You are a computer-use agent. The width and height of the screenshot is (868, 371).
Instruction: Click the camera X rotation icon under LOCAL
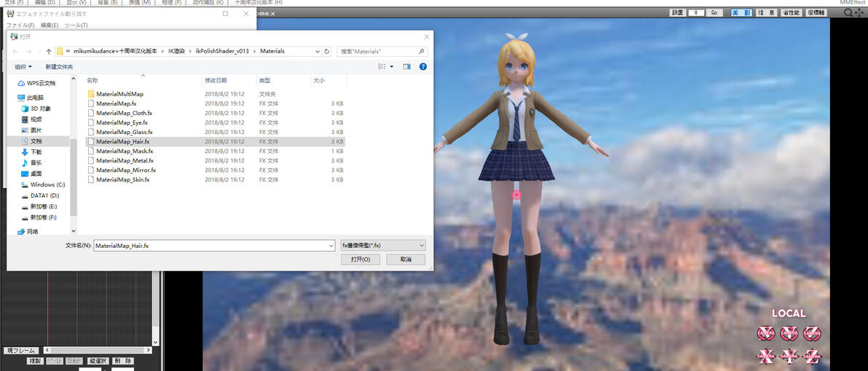(765, 334)
